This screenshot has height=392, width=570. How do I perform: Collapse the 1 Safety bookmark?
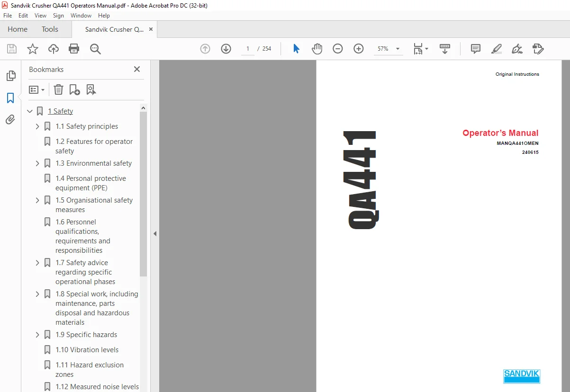tap(30, 111)
